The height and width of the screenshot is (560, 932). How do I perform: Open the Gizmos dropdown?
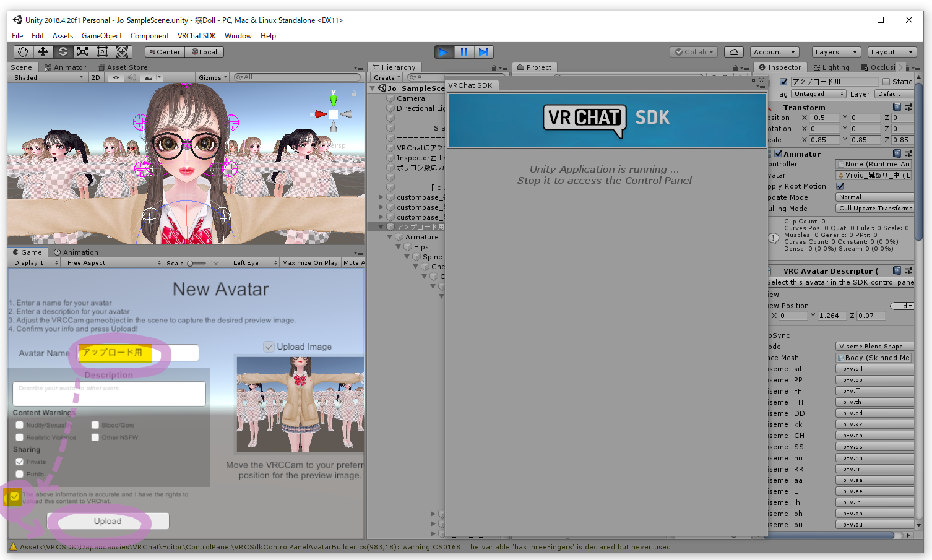(214, 77)
